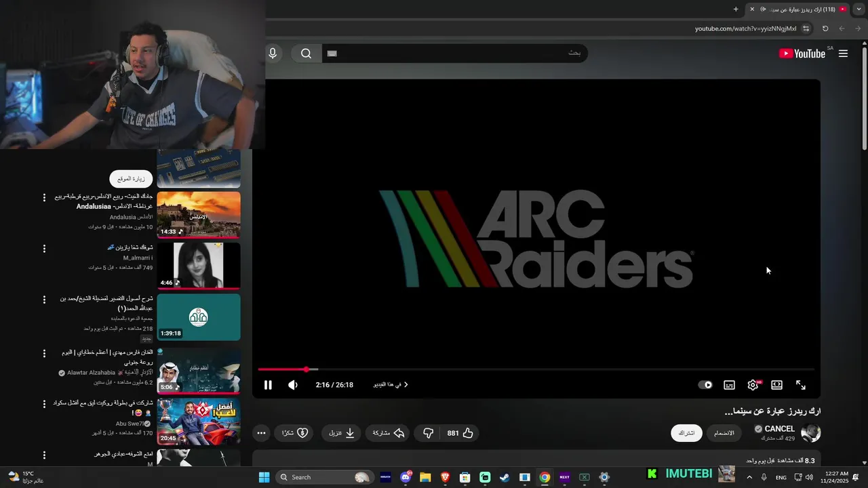Open more actions three-dot button under video
The width and height of the screenshot is (868, 488).
click(x=261, y=433)
